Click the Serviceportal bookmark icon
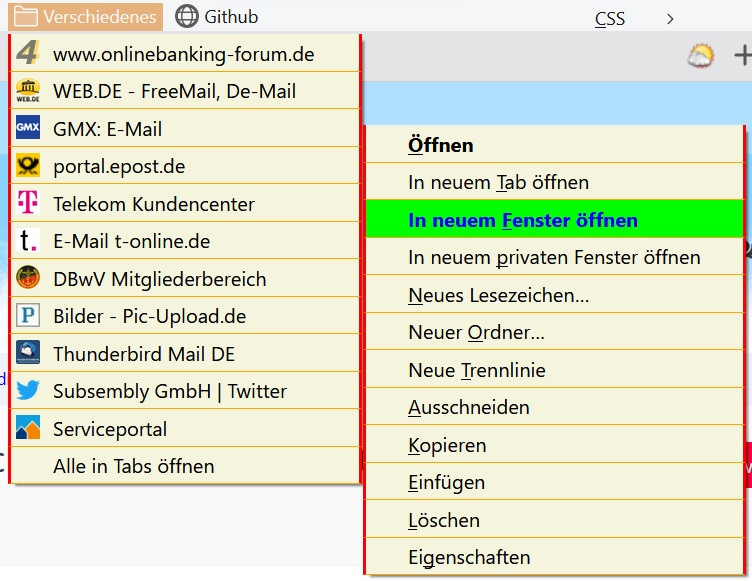752x581 pixels. [28, 429]
